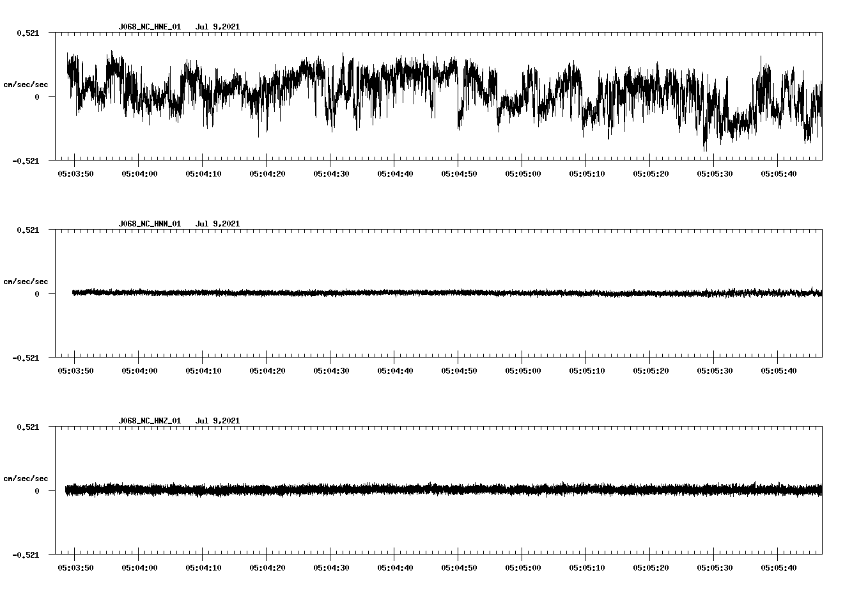
Task: Click the 05:05:30 tick label under the HNZ plot
Action: tap(715, 568)
